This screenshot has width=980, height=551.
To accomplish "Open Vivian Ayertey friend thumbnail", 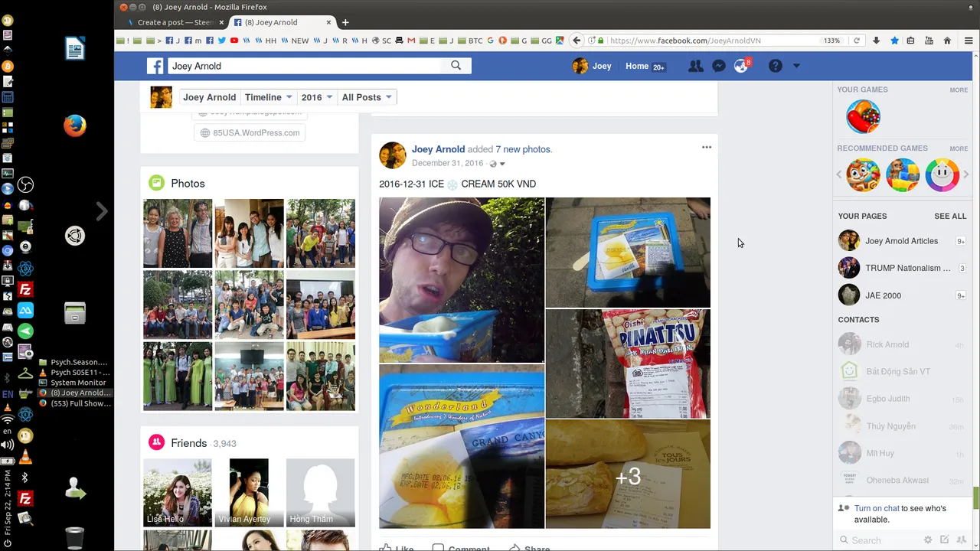I will (x=249, y=493).
